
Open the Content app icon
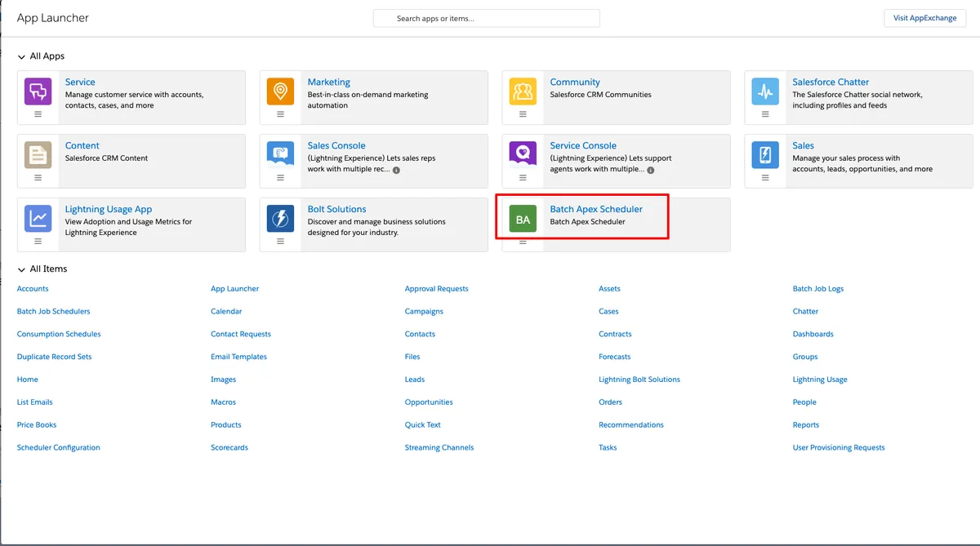(x=38, y=155)
